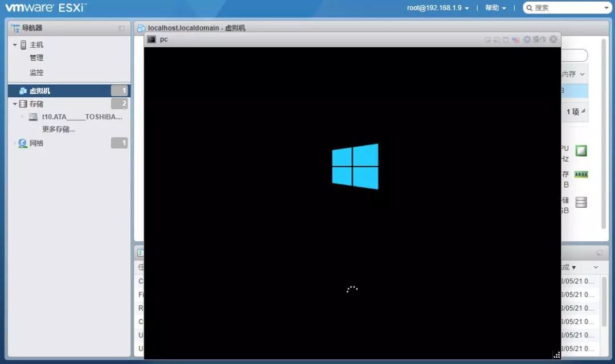
Task: Open 监控 under 主机
Action: tap(36, 72)
